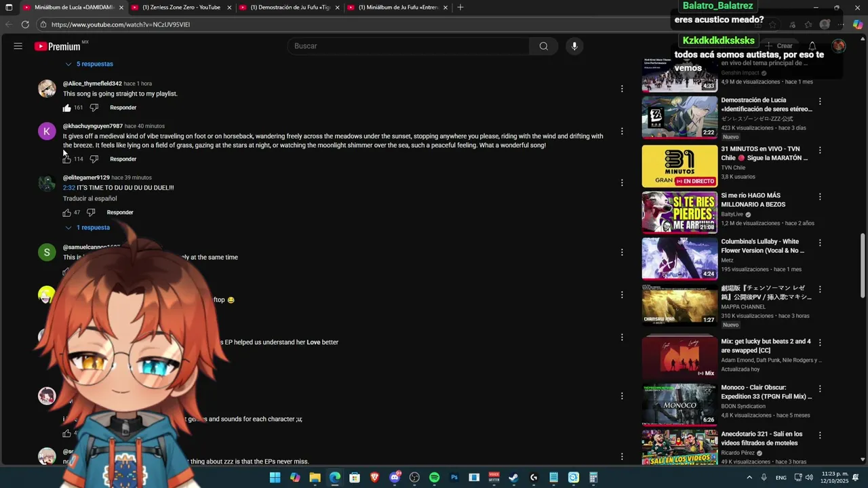Like the comment by khachuynguyen7987
Screen dimensions: 868x488
pos(67,159)
